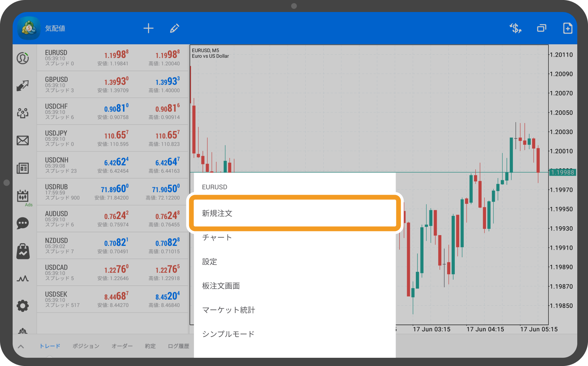Select the USDCHF quote row
Image resolution: width=588 pixels, height=366 pixels.
112,111
